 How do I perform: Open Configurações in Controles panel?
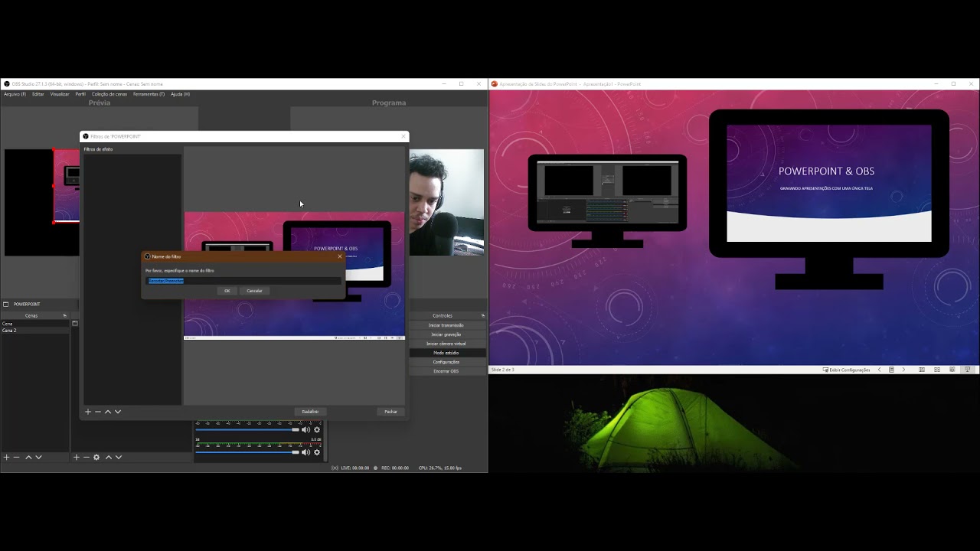446,362
